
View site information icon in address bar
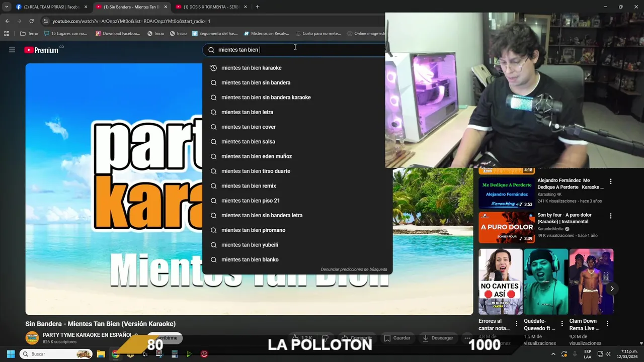[46, 21]
